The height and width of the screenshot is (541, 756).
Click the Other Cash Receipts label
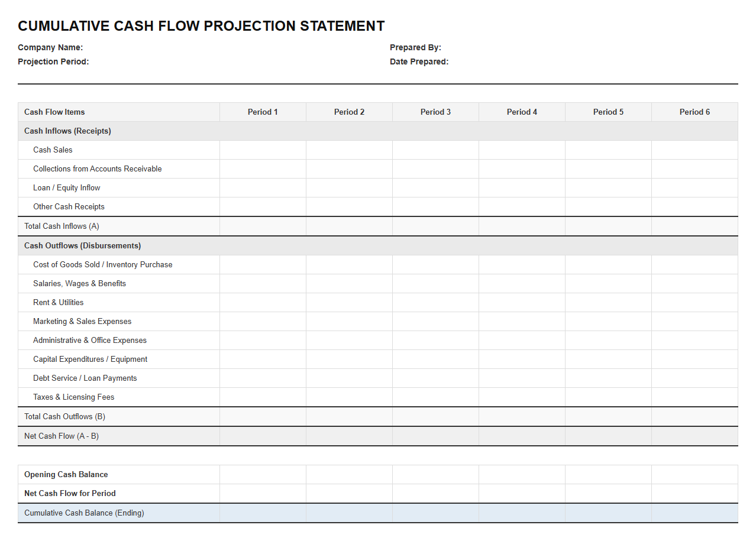click(69, 206)
